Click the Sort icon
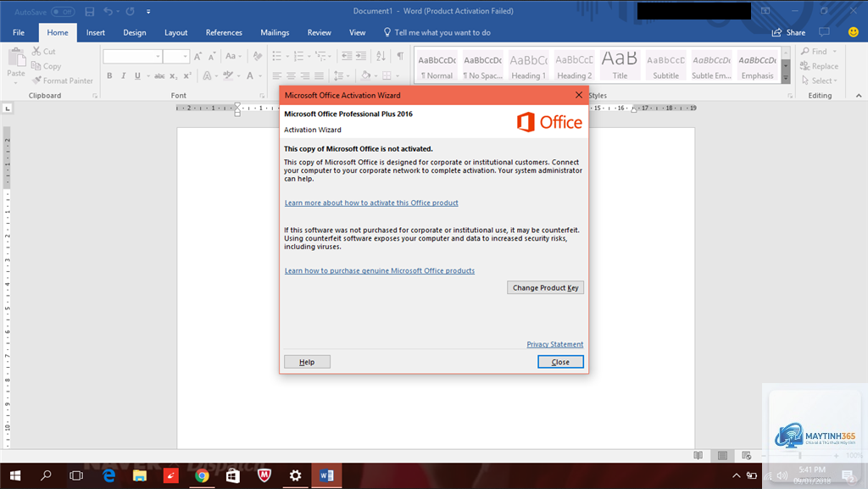The height and width of the screenshot is (489, 868). (x=381, y=57)
